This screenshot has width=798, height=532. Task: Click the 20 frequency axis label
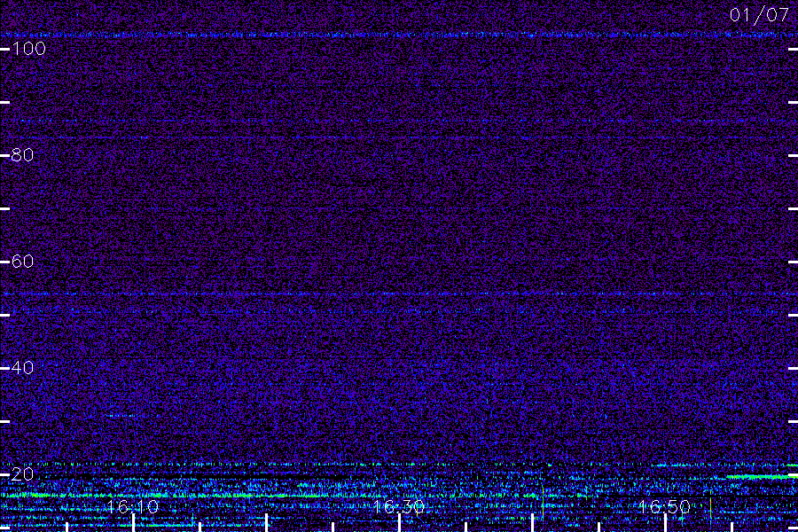pyautogui.click(x=22, y=474)
